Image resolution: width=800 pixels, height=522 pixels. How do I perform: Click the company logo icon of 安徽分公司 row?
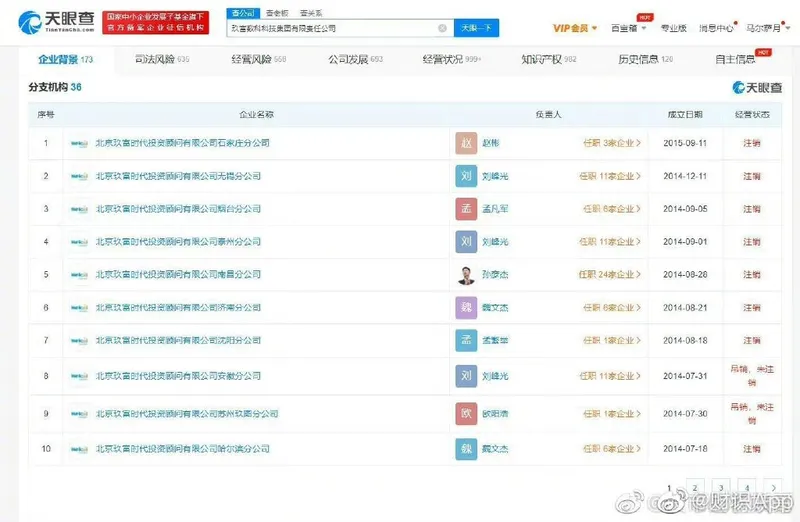79,376
